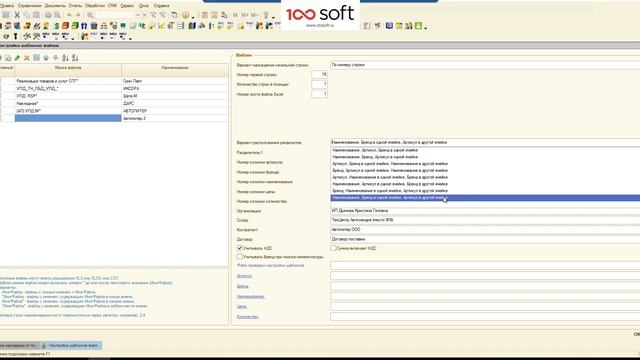This screenshot has width=640, height=360.
Task: Click the Количество строк в позиции field
Action: [319, 84]
